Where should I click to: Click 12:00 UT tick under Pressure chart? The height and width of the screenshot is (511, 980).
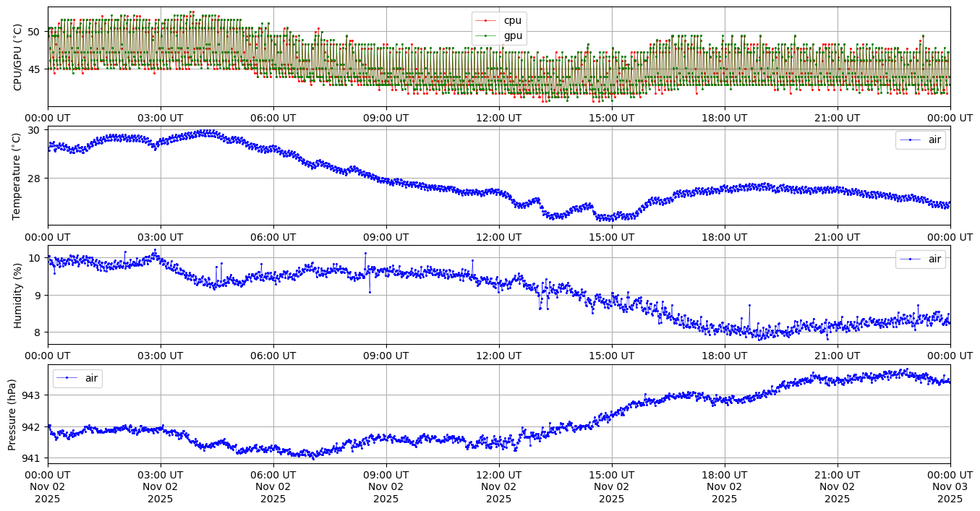pyautogui.click(x=499, y=474)
